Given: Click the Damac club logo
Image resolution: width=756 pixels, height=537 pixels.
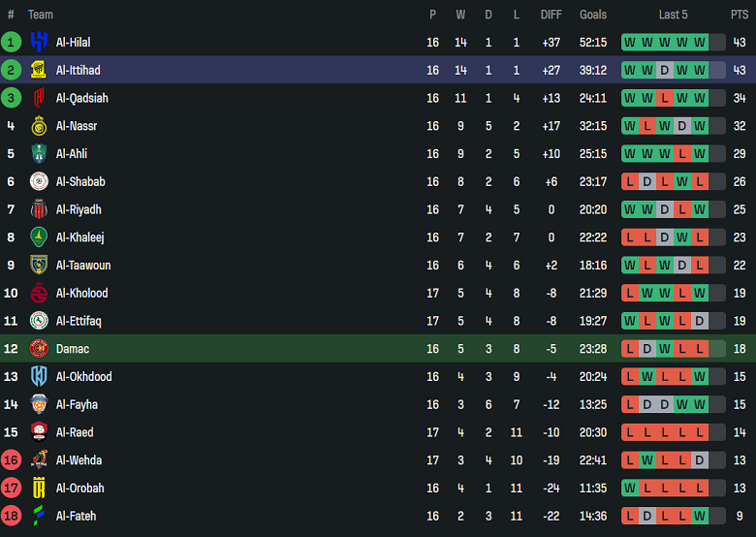Looking at the screenshot, I should [39, 349].
